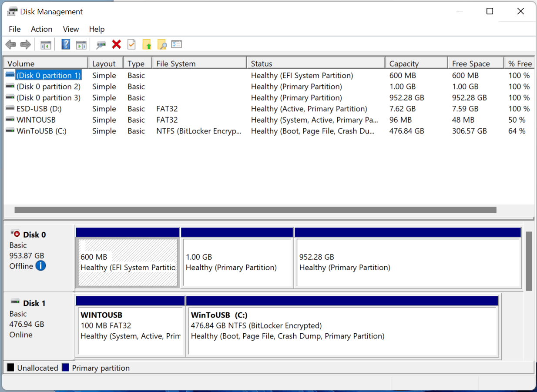Click the WinToUSB (C:) volume row icon
Image resolution: width=537 pixels, height=392 pixels.
click(x=10, y=131)
